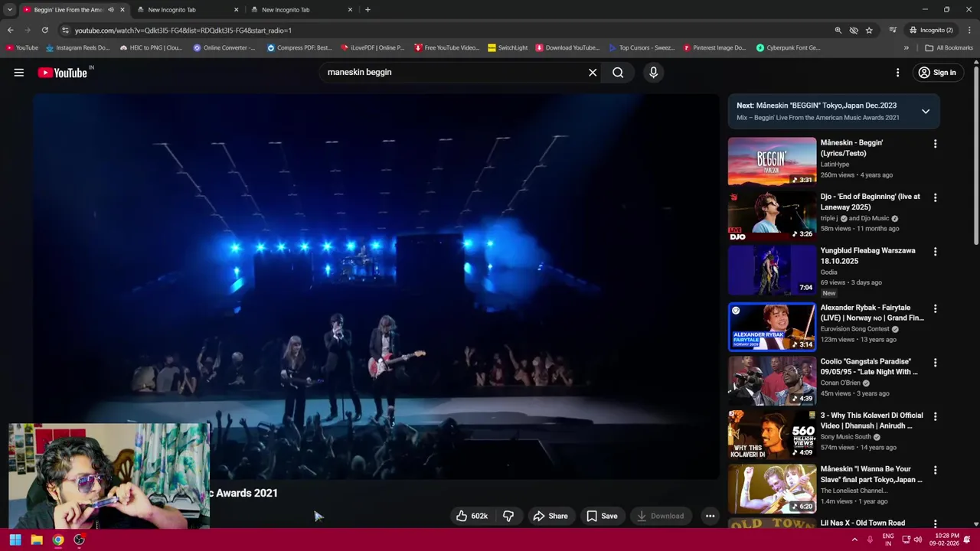The image size is (980, 551).
Task: Open options for Djo End of Beginning video
Action: (935, 197)
